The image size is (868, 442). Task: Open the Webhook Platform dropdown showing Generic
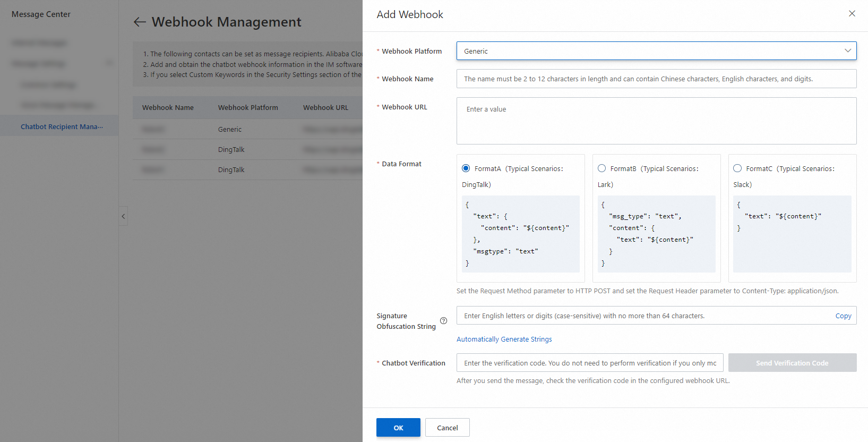click(656, 51)
